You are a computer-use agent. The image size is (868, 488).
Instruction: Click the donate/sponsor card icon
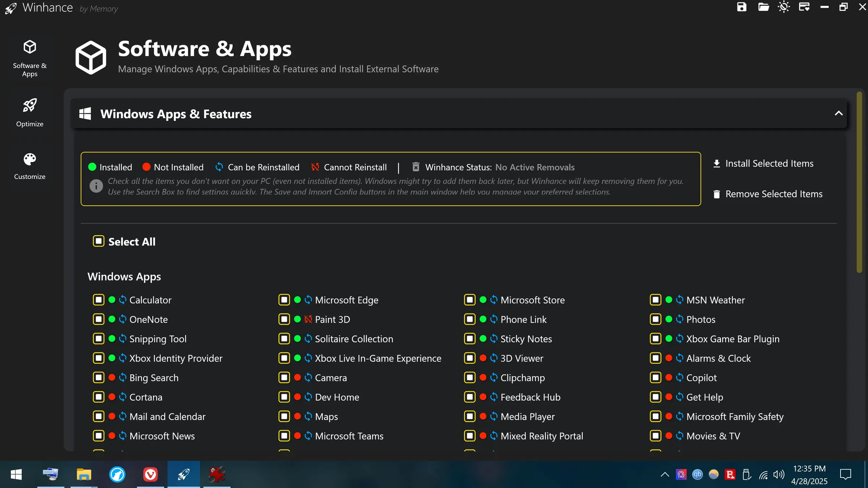[x=804, y=7]
